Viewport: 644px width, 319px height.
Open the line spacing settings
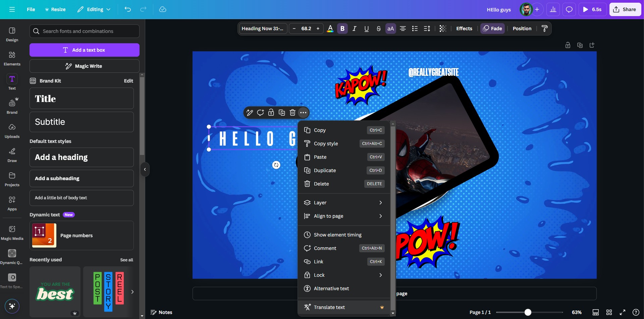pos(427,29)
